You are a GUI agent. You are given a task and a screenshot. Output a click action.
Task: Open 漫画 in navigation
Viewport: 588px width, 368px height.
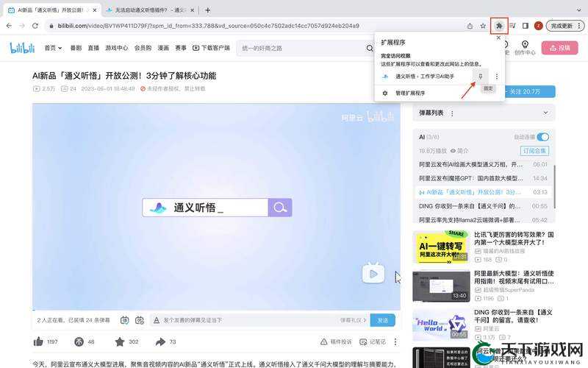[163, 48]
